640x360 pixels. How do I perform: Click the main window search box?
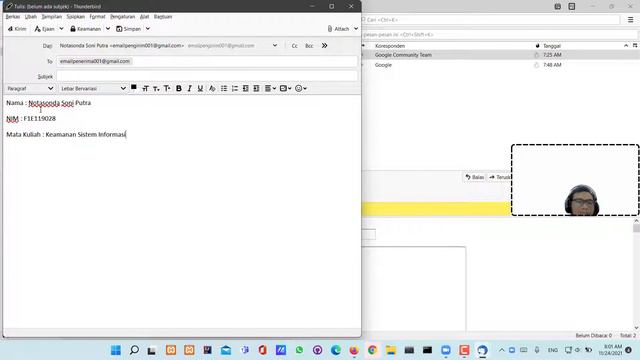[x=491, y=20]
